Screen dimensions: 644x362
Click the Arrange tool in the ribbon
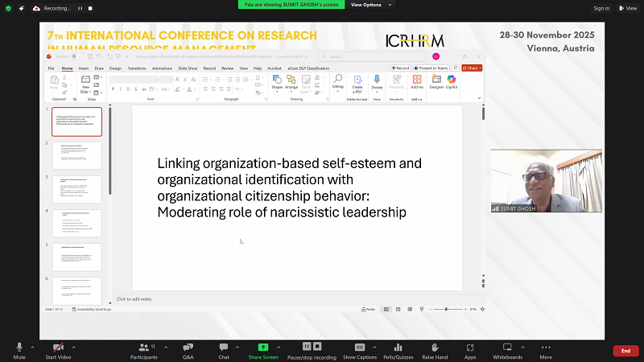tap(291, 82)
